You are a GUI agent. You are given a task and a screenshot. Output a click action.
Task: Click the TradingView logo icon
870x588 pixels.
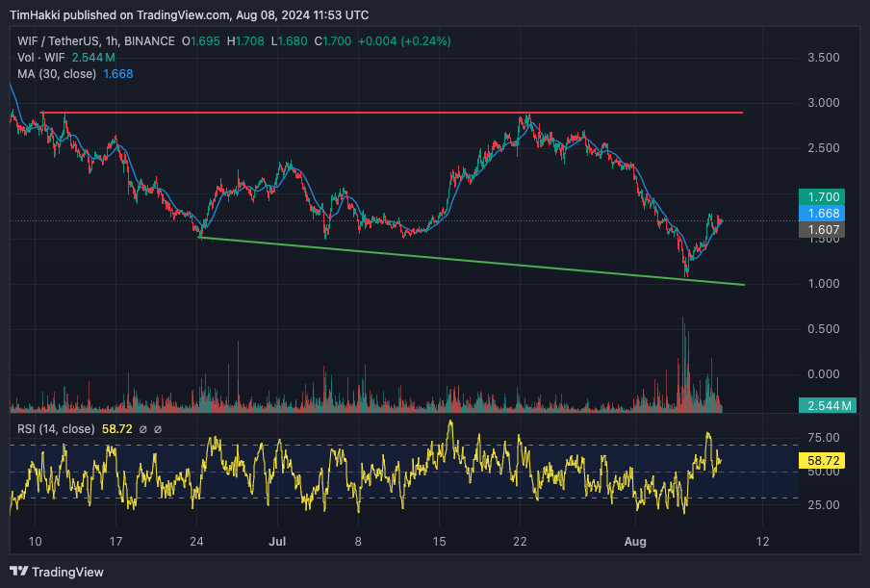(18, 572)
